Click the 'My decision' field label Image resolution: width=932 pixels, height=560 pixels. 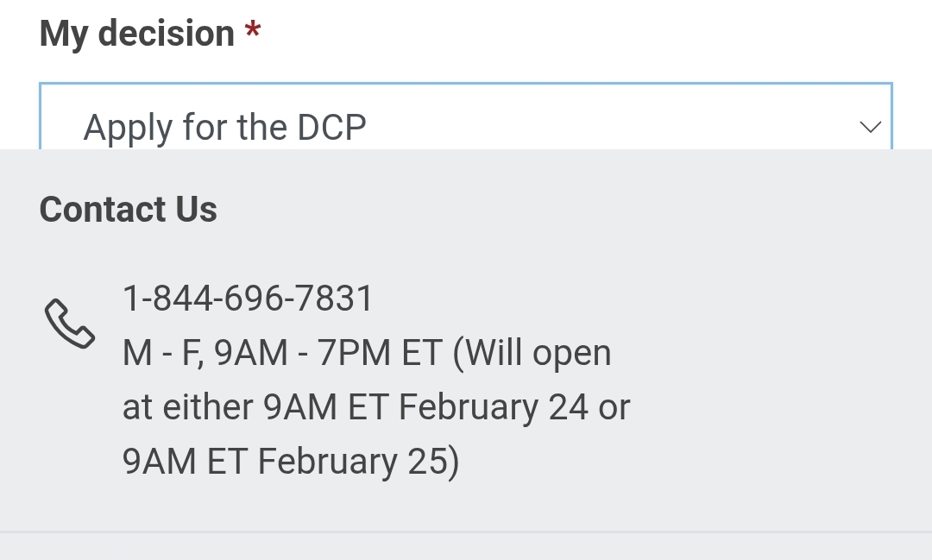coord(137,34)
